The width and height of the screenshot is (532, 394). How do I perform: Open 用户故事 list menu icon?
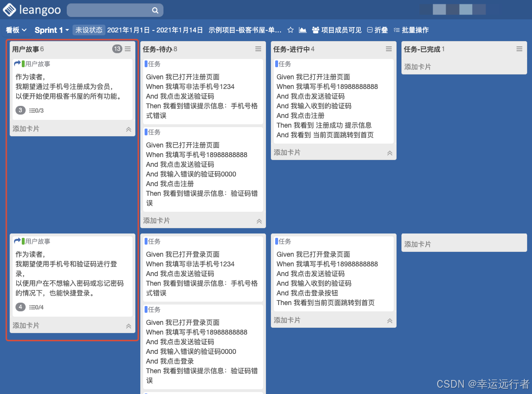[x=128, y=49]
